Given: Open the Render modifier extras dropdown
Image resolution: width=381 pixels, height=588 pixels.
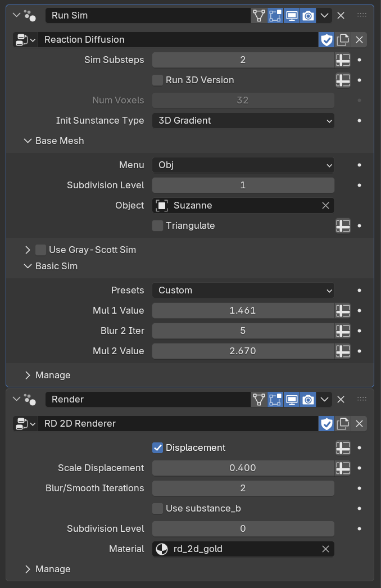Looking at the screenshot, I should (324, 399).
